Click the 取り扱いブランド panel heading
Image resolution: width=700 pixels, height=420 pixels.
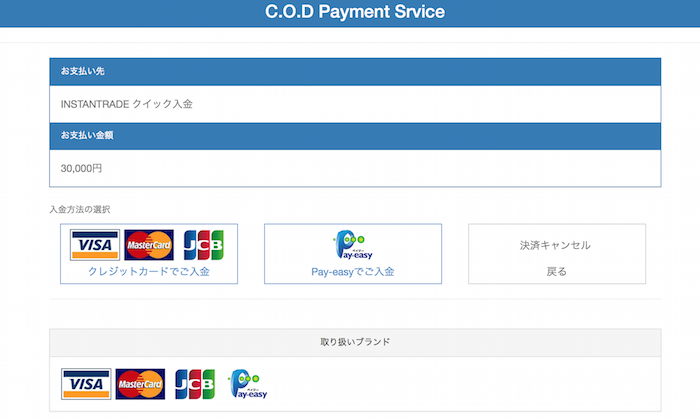click(355, 342)
